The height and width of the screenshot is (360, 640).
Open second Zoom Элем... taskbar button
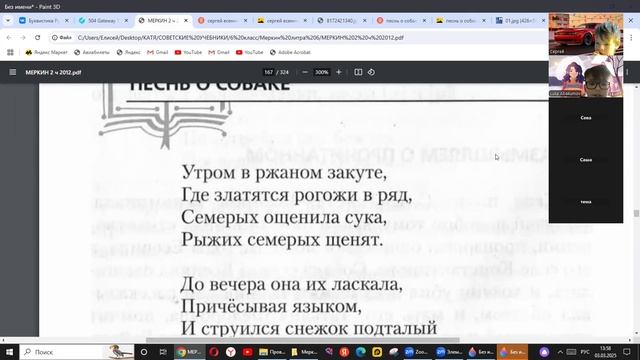pos(449,352)
